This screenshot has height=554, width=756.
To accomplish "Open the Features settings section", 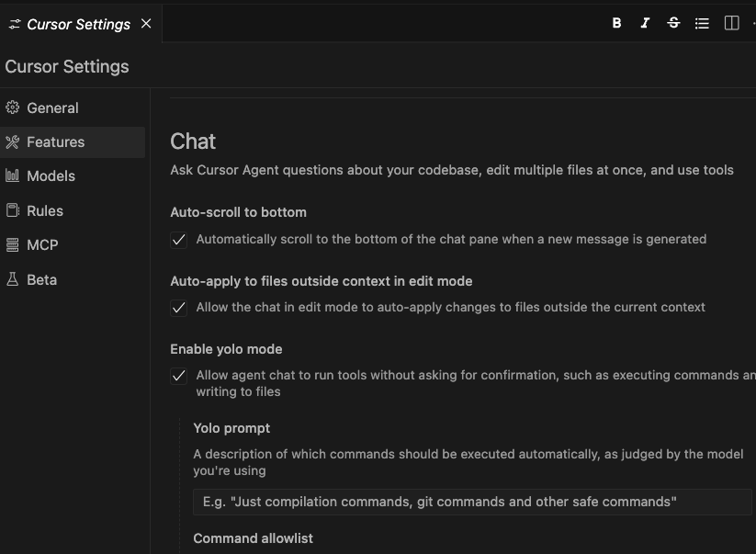I will coord(55,141).
